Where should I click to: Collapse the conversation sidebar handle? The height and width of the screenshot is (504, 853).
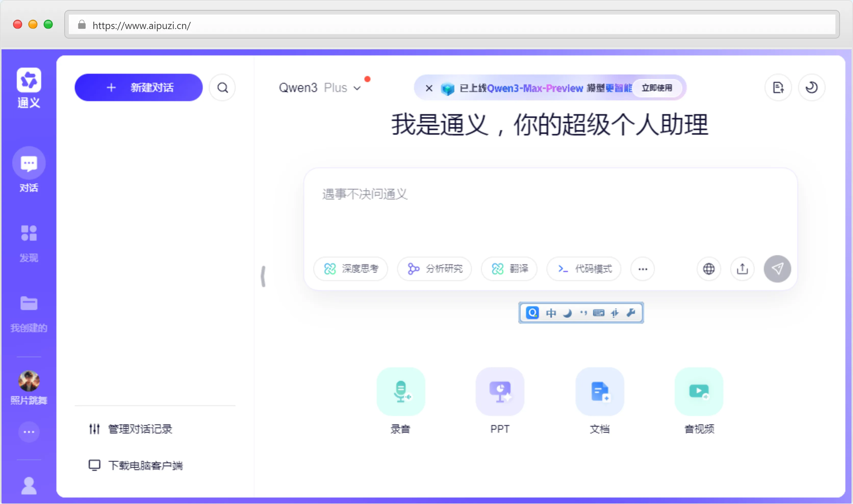click(x=263, y=276)
